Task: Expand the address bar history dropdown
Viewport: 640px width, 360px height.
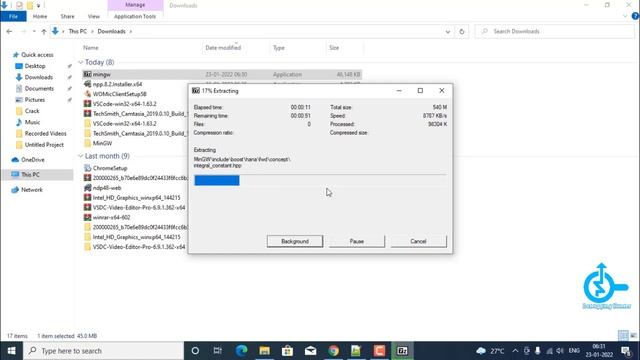Action: (448, 31)
